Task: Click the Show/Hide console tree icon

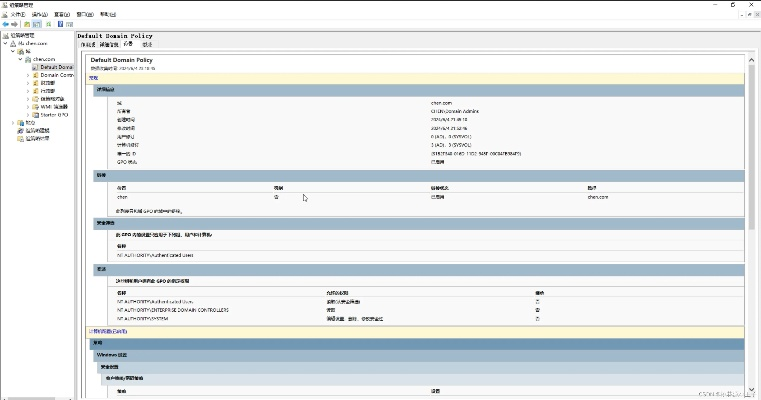Action: pos(38,24)
